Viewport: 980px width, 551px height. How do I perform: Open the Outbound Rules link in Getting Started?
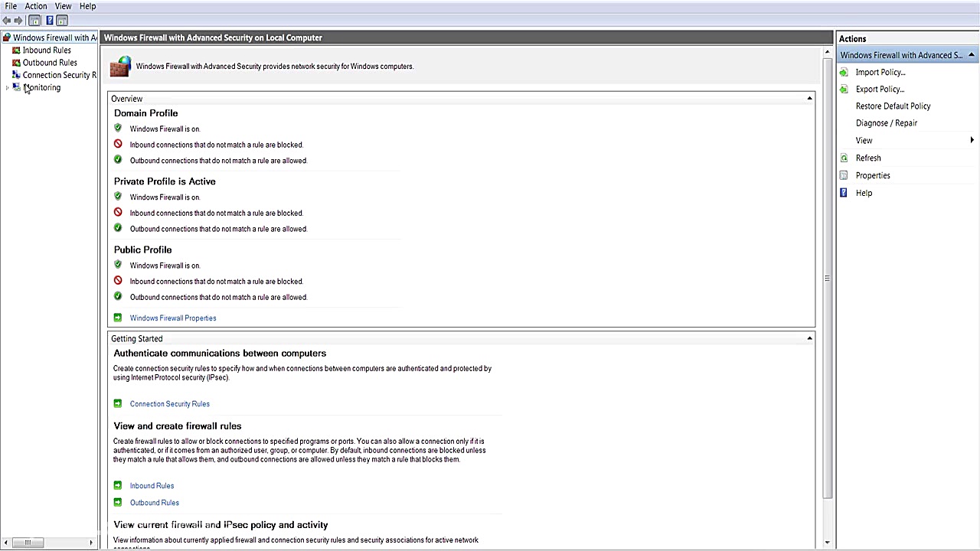pos(155,502)
